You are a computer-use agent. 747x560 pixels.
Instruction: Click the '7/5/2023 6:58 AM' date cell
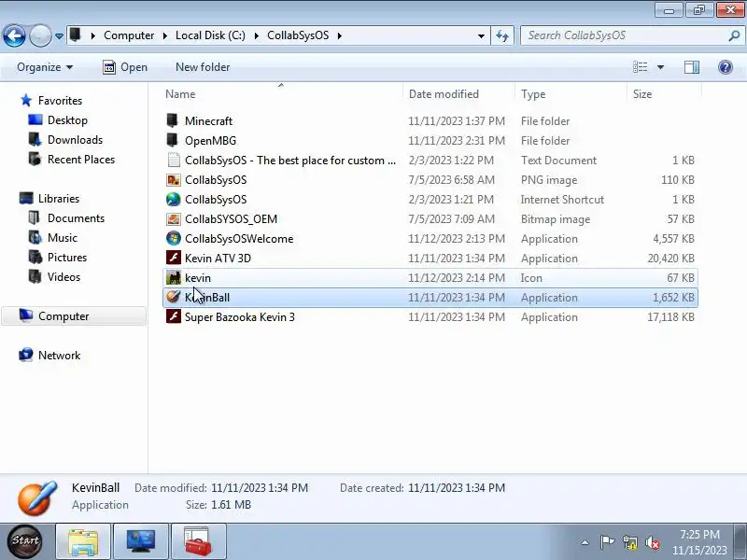click(x=451, y=179)
